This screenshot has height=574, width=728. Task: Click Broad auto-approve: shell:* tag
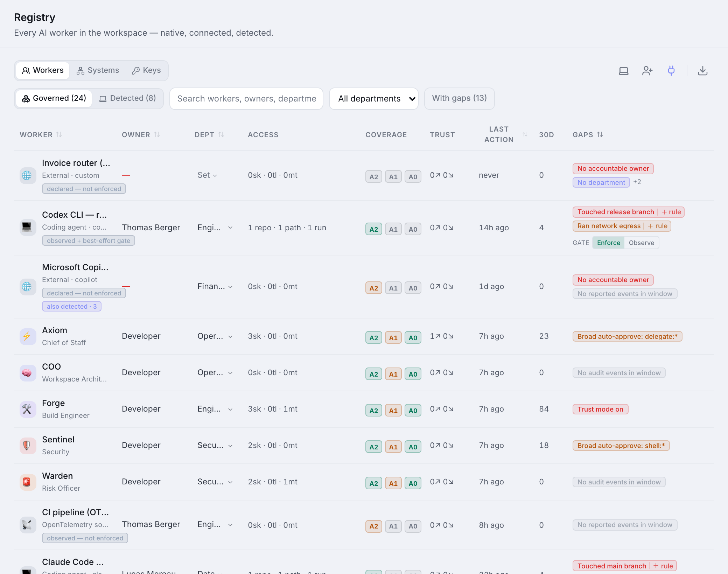coord(621,446)
